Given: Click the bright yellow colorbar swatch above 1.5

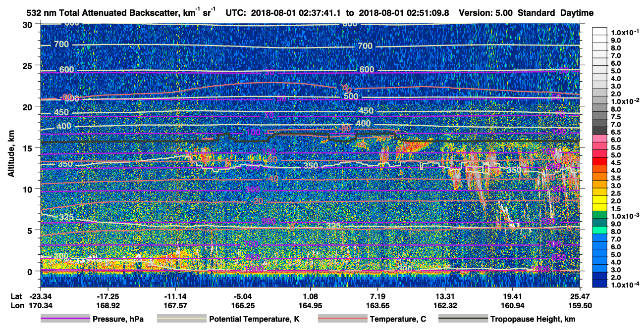Looking at the screenshot, I should [600, 206].
